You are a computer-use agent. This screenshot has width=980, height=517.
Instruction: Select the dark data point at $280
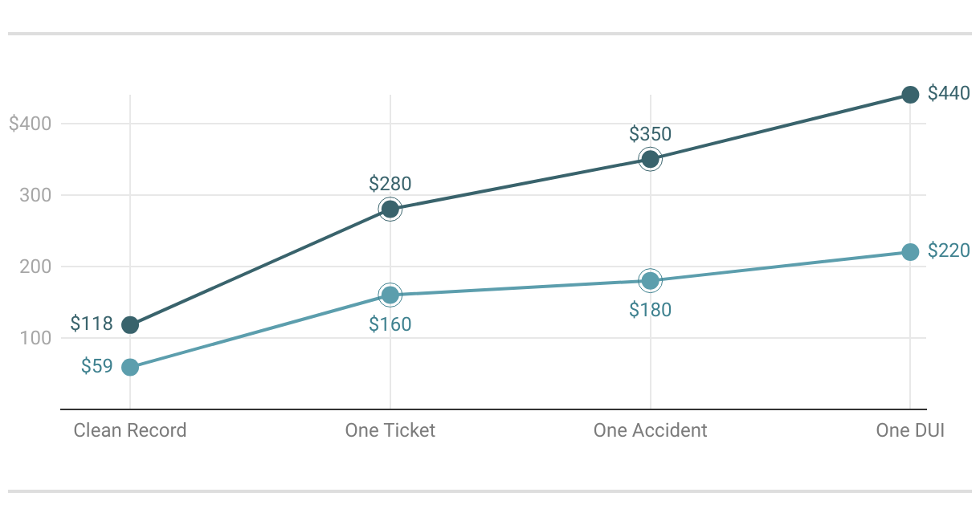pyautogui.click(x=390, y=210)
